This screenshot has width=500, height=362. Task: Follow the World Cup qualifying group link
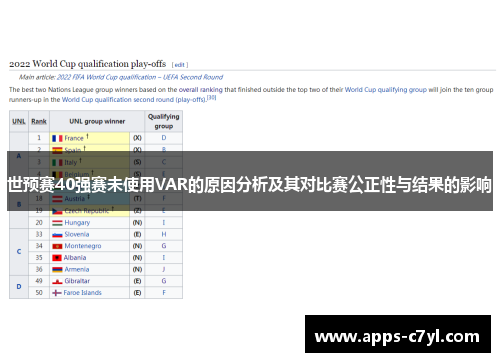coord(386,90)
